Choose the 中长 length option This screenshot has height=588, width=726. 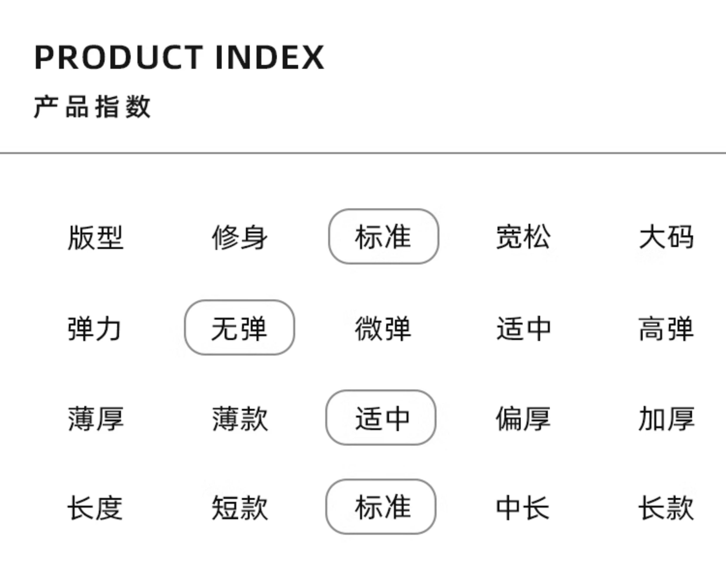tap(523, 507)
